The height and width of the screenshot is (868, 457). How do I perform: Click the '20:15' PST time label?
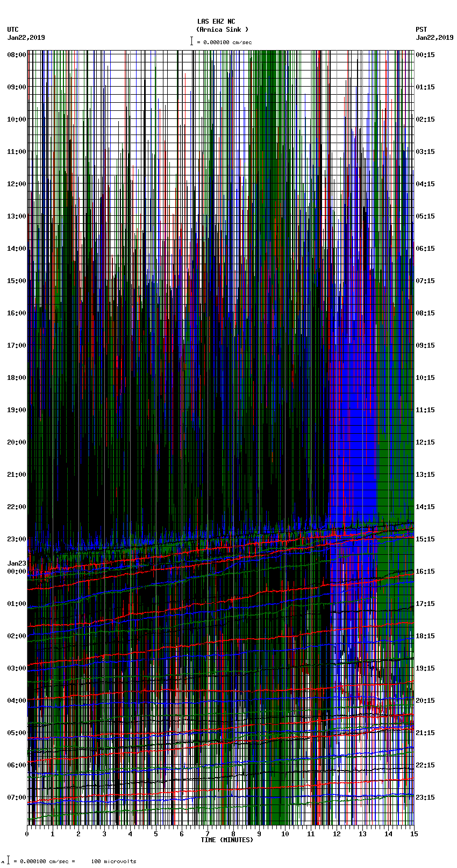pos(425,701)
